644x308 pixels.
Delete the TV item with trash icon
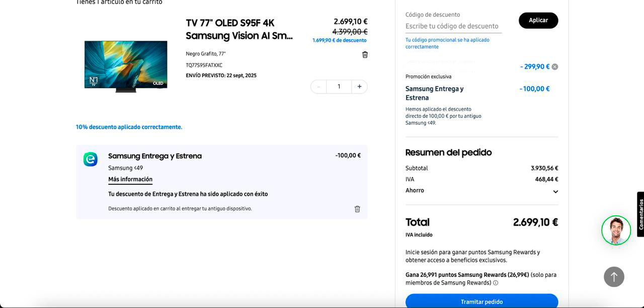(365, 54)
